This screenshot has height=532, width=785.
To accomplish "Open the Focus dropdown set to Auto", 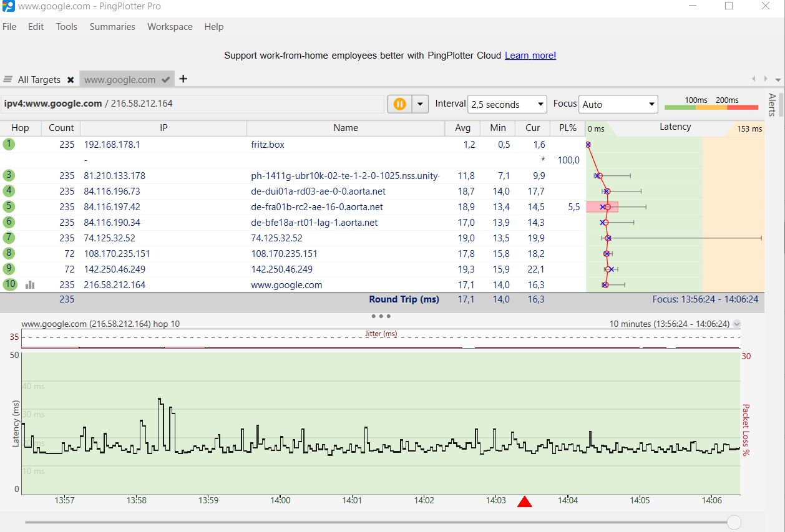I will coord(618,104).
